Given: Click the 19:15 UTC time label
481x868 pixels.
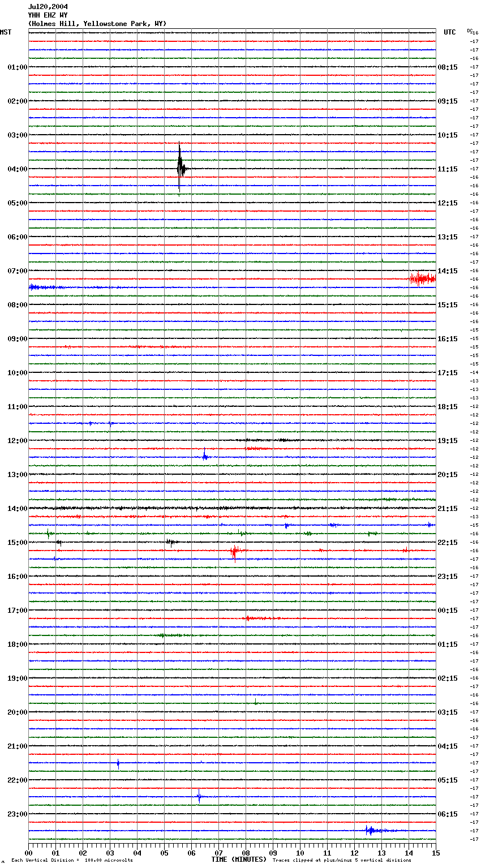Looking at the screenshot, I should (x=448, y=441).
